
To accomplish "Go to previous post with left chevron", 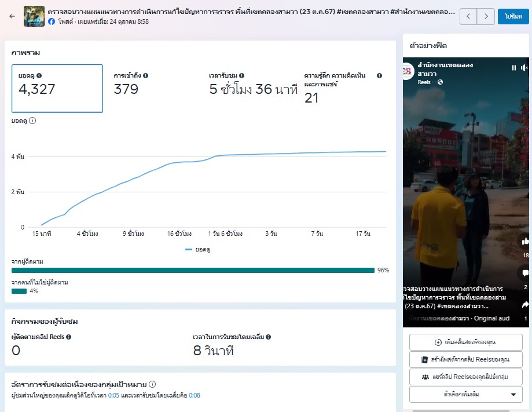I will [x=468, y=17].
